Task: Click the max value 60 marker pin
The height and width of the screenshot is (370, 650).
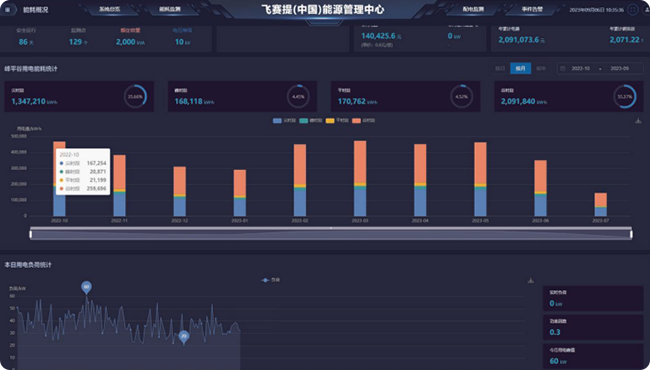Action: click(86, 287)
